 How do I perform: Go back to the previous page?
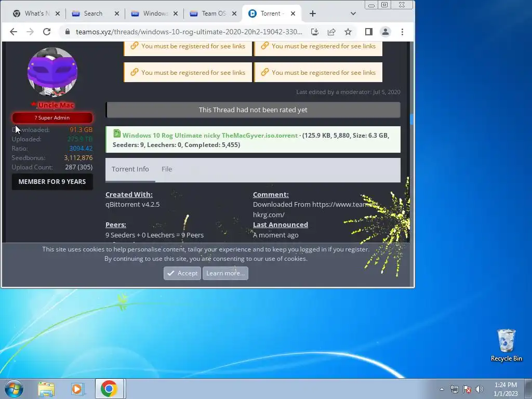[13, 32]
